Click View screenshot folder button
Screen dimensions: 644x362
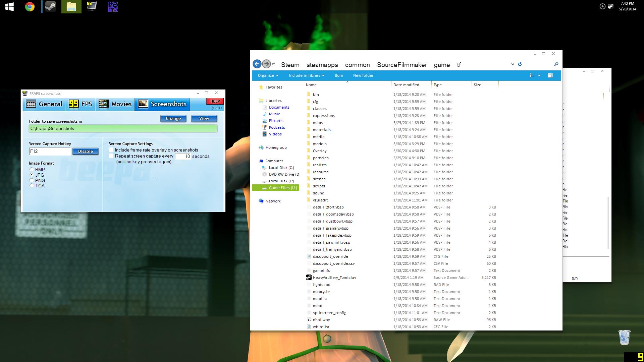click(204, 119)
